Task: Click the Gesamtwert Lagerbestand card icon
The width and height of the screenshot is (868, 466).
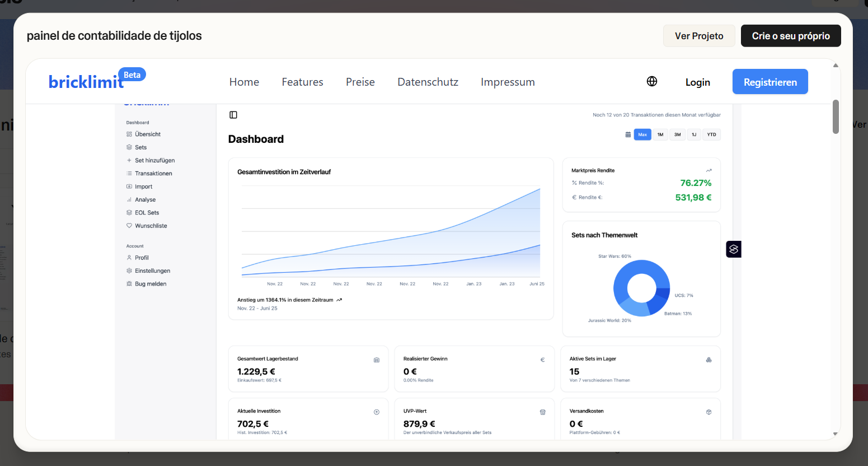Action: pos(377,360)
